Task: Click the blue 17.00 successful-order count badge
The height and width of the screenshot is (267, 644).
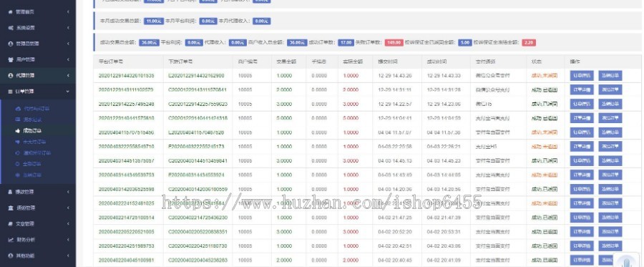Action: [x=346, y=42]
